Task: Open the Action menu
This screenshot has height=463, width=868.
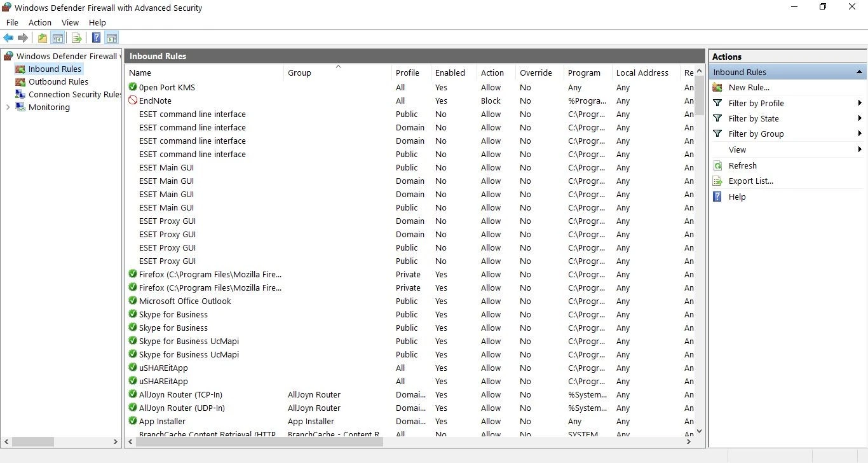Action: click(x=40, y=22)
